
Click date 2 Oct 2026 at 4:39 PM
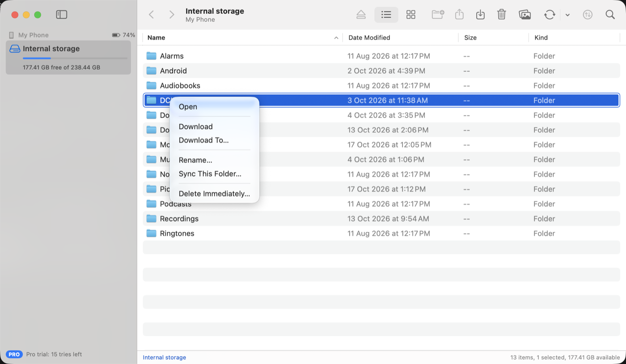click(386, 71)
